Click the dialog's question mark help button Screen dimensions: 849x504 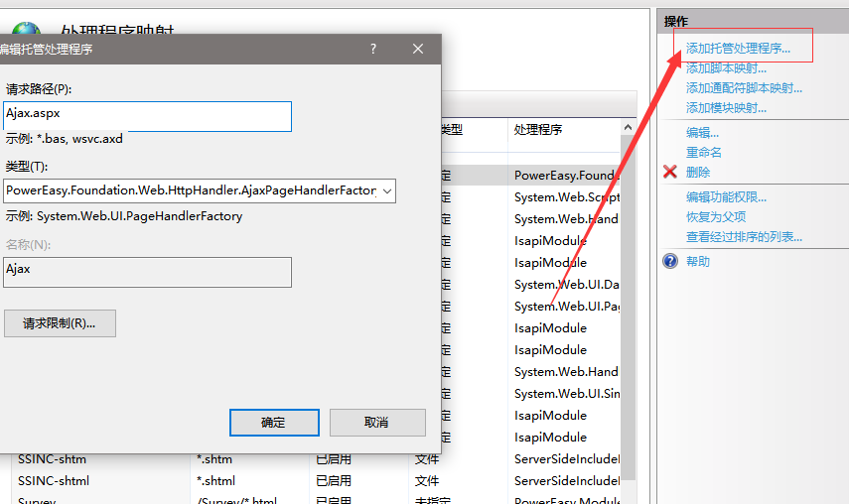pos(373,49)
